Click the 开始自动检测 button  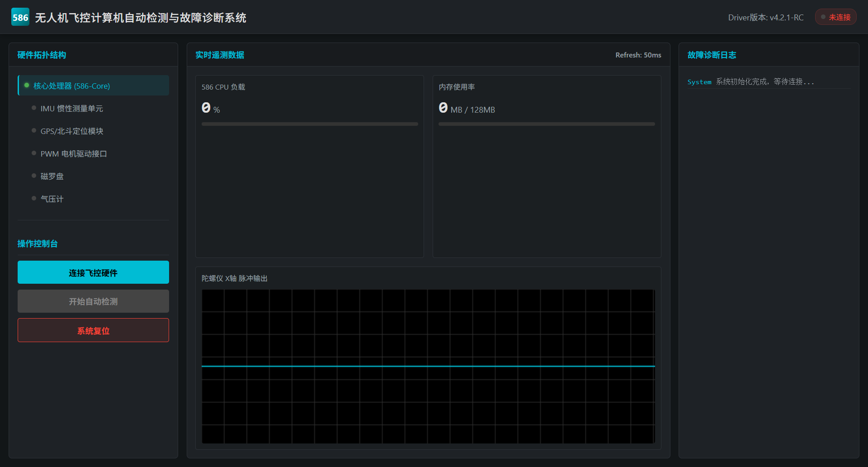[x=93, y=301]
